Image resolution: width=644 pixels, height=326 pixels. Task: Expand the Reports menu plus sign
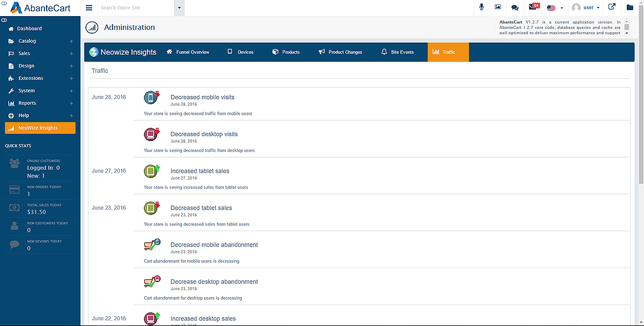[x=71, y=103]
